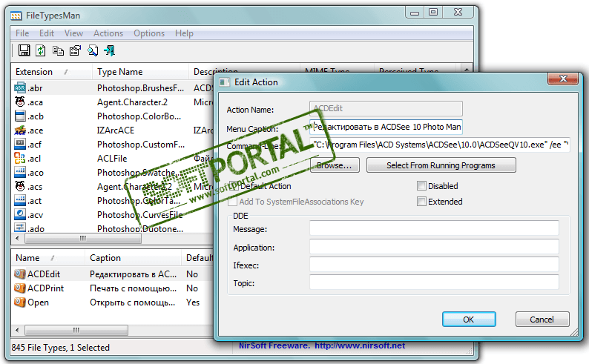
Task: Select the .acf file type icon
Action: pos(20,144)
